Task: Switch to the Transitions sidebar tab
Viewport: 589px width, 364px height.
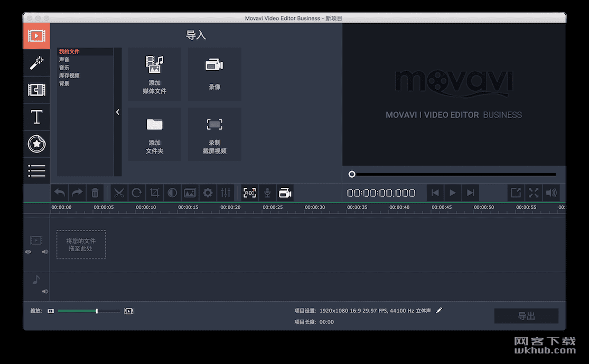Action: 36,90
